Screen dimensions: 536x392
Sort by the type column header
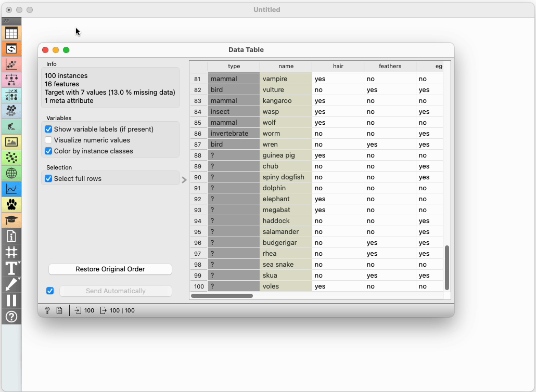click(234, 66)
